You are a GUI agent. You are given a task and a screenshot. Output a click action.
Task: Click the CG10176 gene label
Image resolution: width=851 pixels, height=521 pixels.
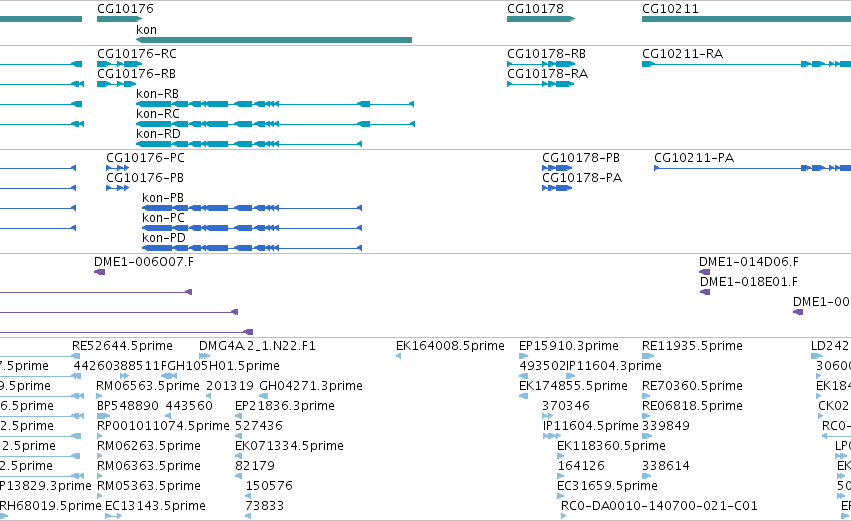click(x=125, y=9)
